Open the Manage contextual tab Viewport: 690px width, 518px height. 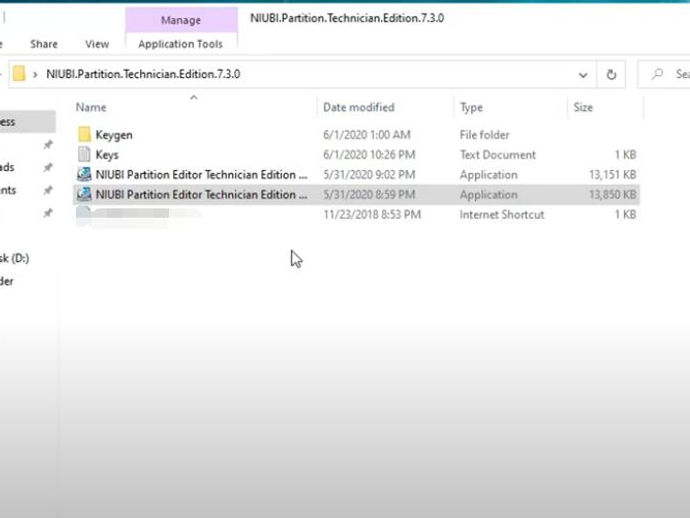coord(181,20)
